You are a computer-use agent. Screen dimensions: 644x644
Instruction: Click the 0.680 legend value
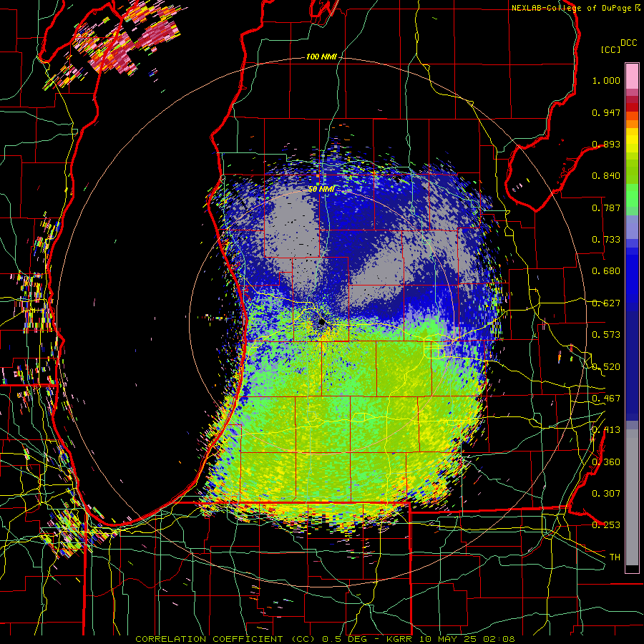(x=606, y=271)
